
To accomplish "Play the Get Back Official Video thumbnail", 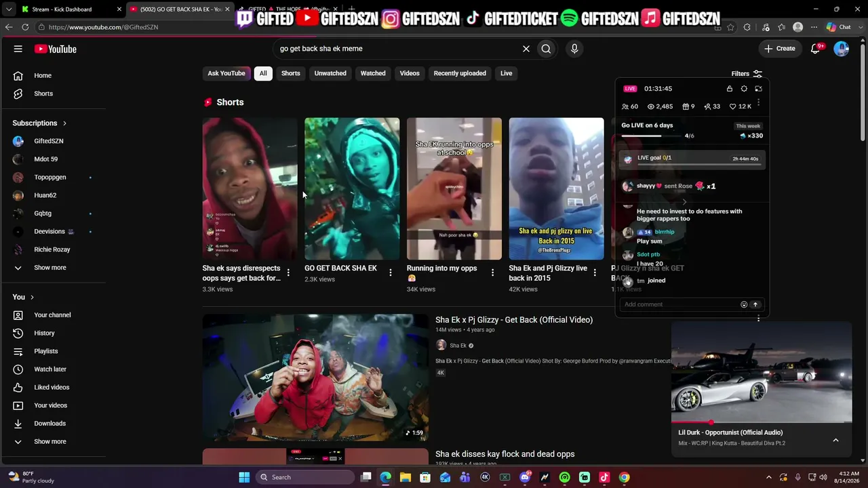I will 315,378.
